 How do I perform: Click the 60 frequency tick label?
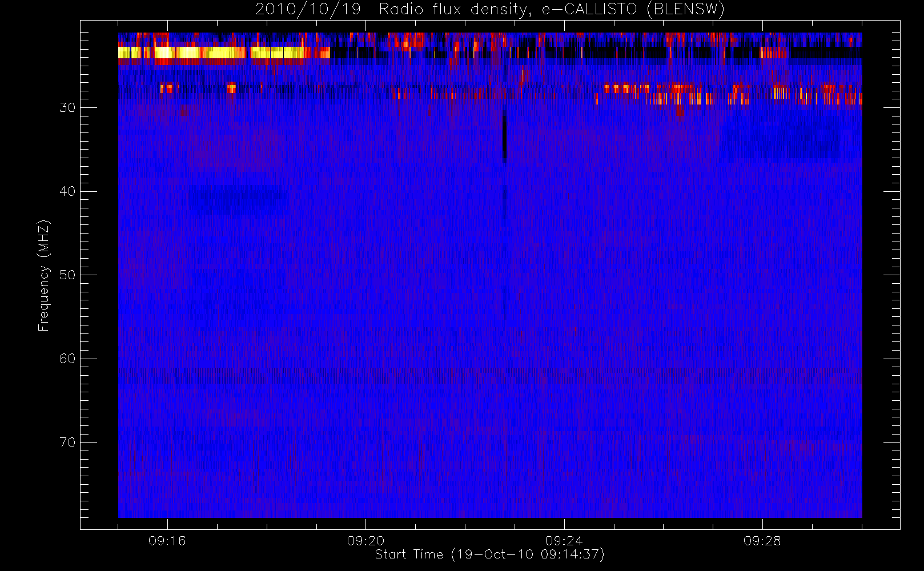tap(67, 359)
